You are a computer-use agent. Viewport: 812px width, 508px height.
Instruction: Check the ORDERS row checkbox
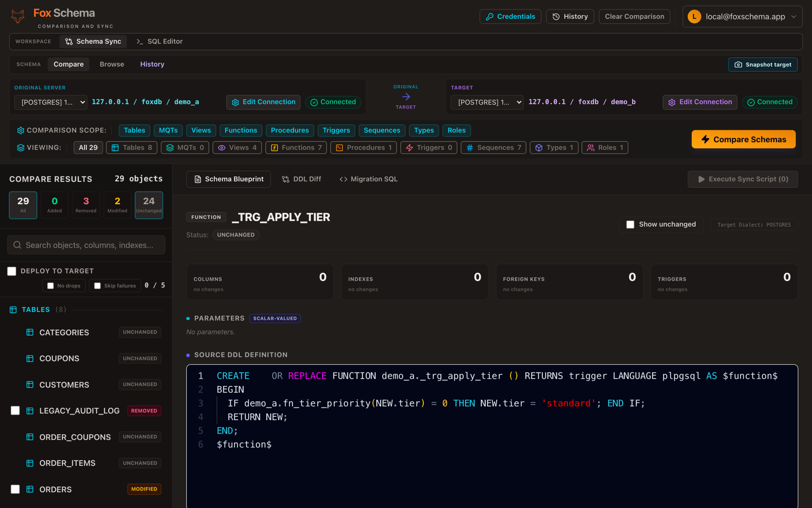click(15, 489)
